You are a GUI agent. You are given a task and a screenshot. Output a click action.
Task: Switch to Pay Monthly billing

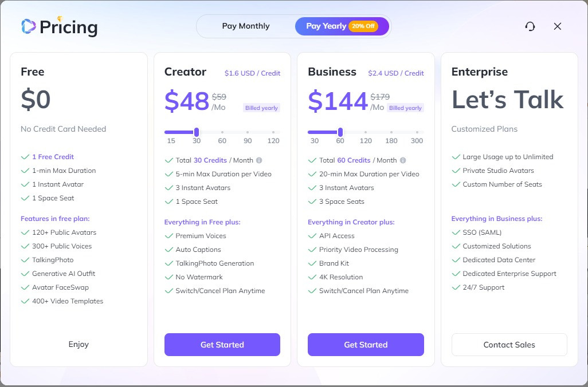click(246, 26)
